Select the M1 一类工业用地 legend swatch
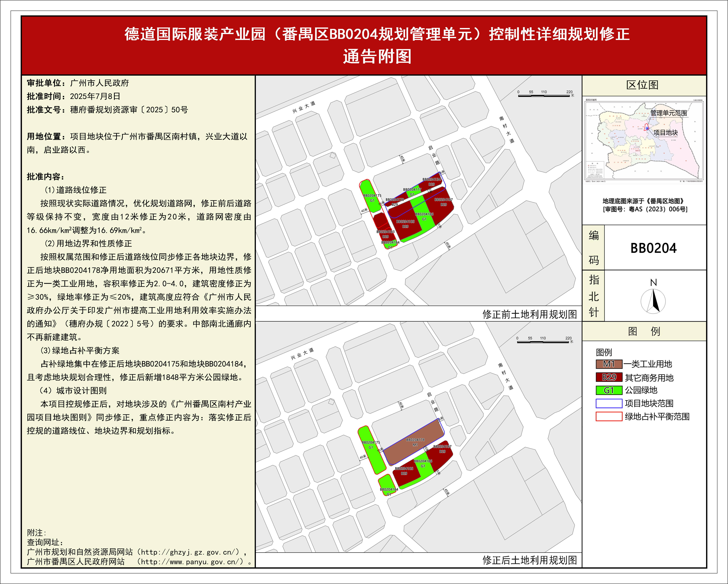 pos(609,364)
